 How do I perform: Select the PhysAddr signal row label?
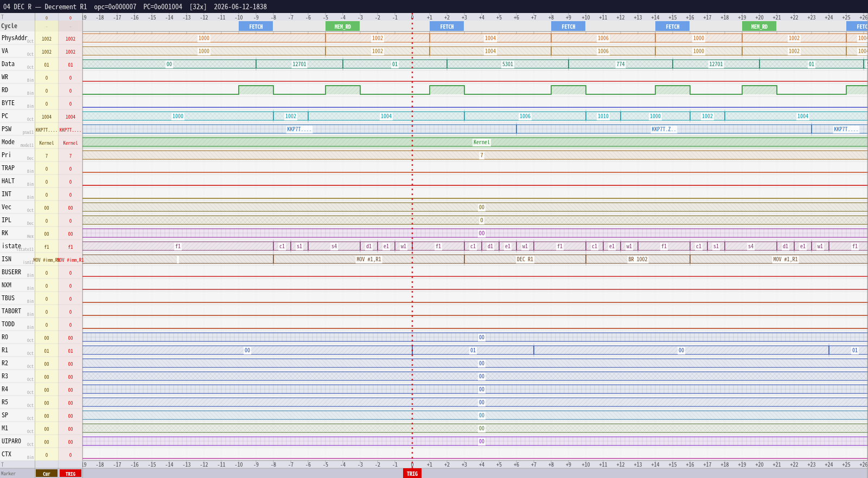[x=14, y=38]
